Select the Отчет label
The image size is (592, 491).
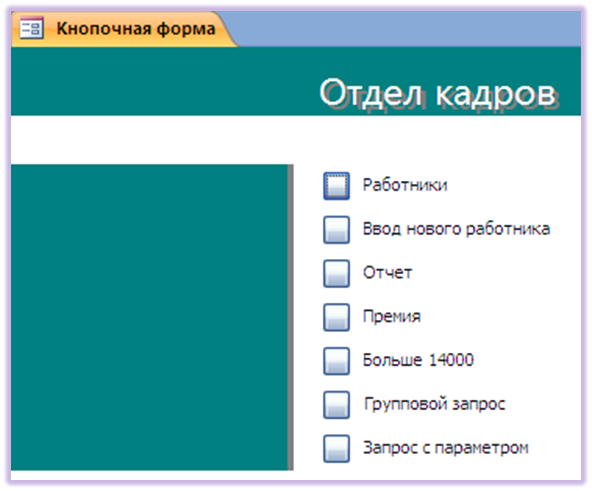[x=387, y=273]
